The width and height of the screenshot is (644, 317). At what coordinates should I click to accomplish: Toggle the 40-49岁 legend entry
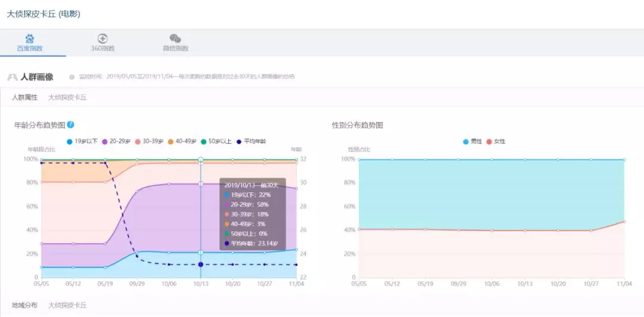click(x=182, y=141)
